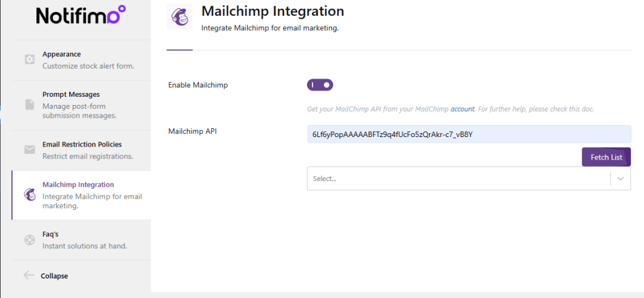Viewport: 644px width, 298px height.
Task: Follow the MailChimp account link
Action: pyautogui.click(x=462, y=109)
